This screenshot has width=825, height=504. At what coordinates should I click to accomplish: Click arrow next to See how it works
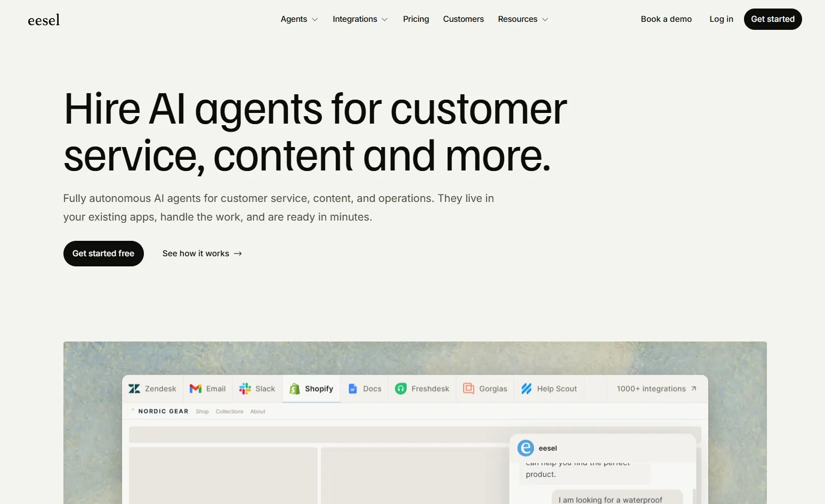pyautogui.click(x=238, y=254)
